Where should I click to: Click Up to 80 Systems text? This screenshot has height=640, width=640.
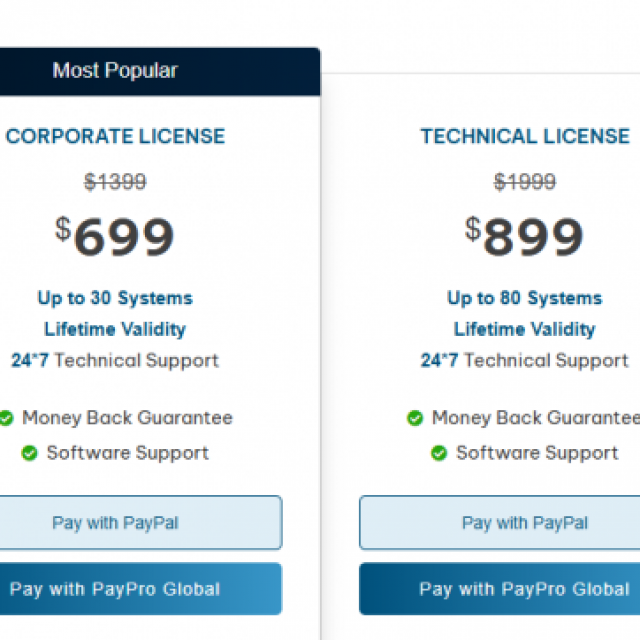pos(525,298)
